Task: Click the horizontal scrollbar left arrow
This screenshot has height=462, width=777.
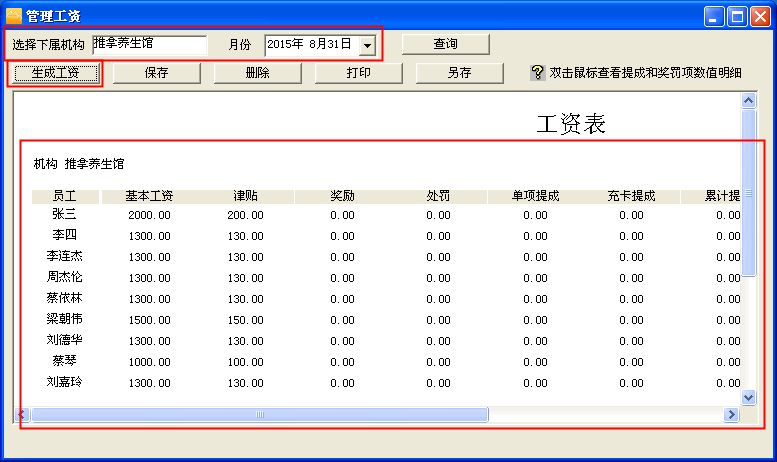Action: (22, 414)
